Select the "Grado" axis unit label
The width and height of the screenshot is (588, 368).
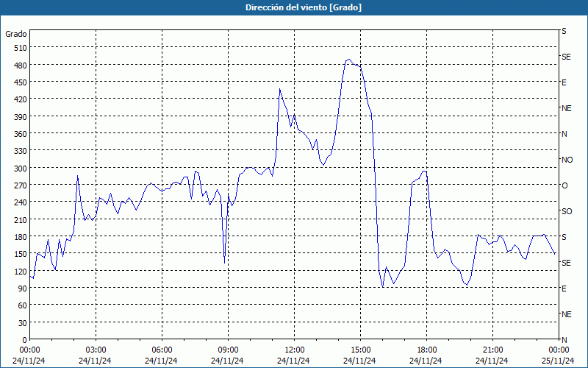point(15,34)
